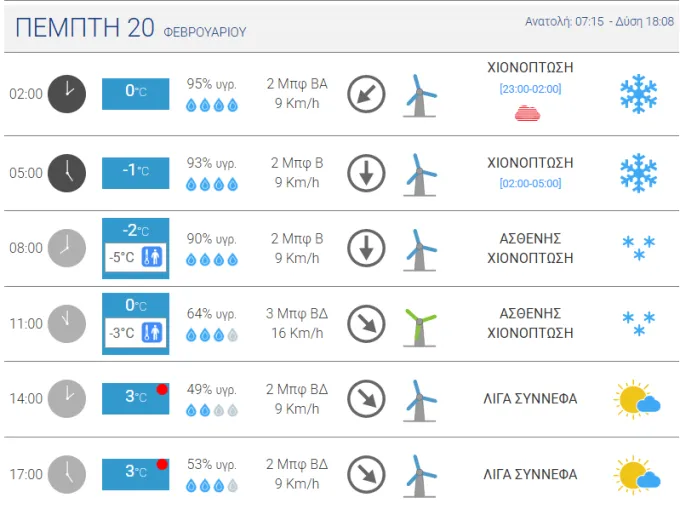Click the down wind arrow at 05:00
The image size is (680, 509).
[x=366, y=173]
